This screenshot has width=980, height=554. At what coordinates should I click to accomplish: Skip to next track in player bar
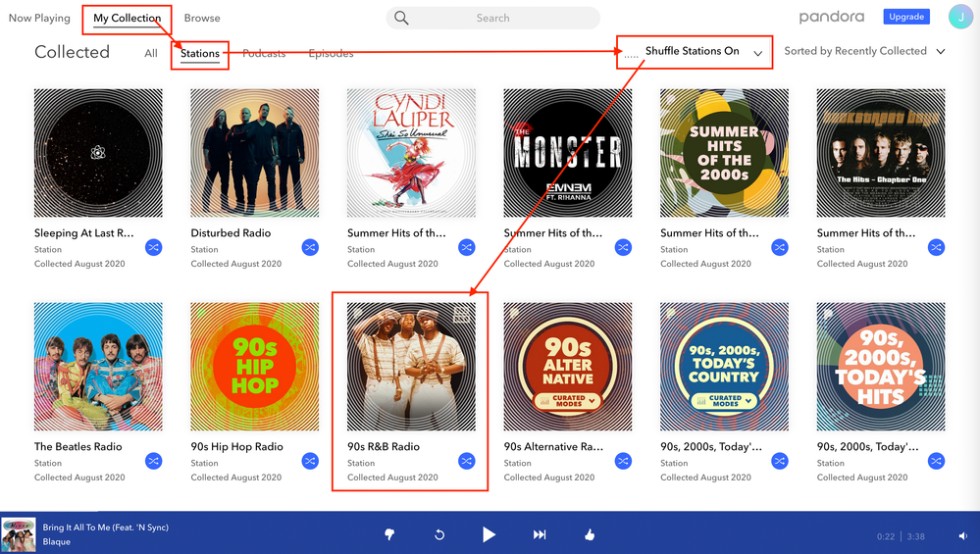point(539,534)
